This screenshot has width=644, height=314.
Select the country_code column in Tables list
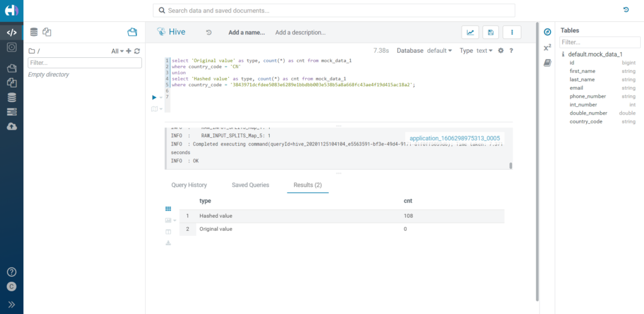click(586, 121)
